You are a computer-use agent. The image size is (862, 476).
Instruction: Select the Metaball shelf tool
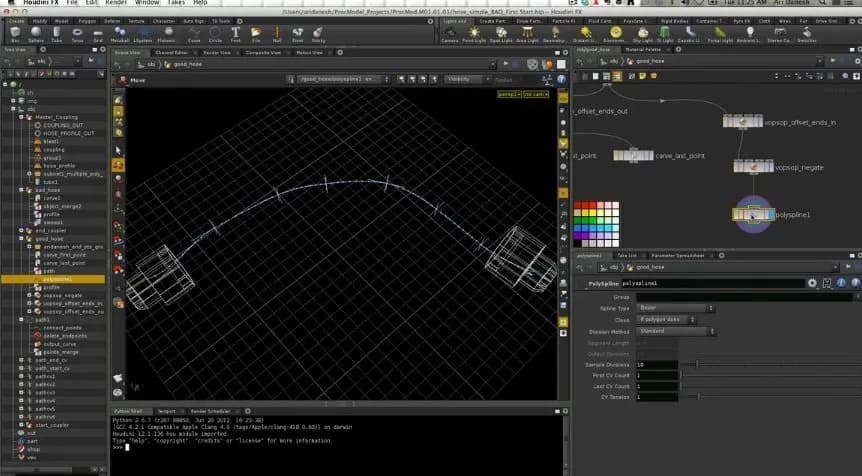(x=120, y=34)
